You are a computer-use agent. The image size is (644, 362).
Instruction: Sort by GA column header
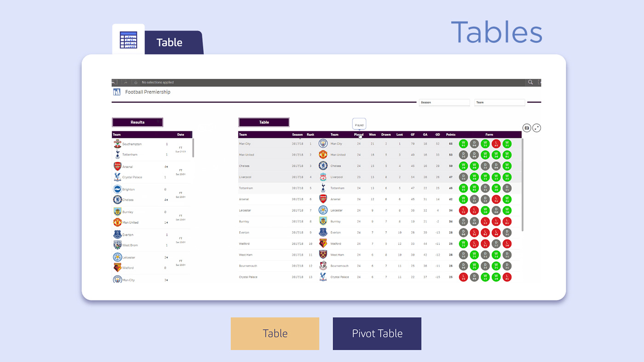(425, 135)
